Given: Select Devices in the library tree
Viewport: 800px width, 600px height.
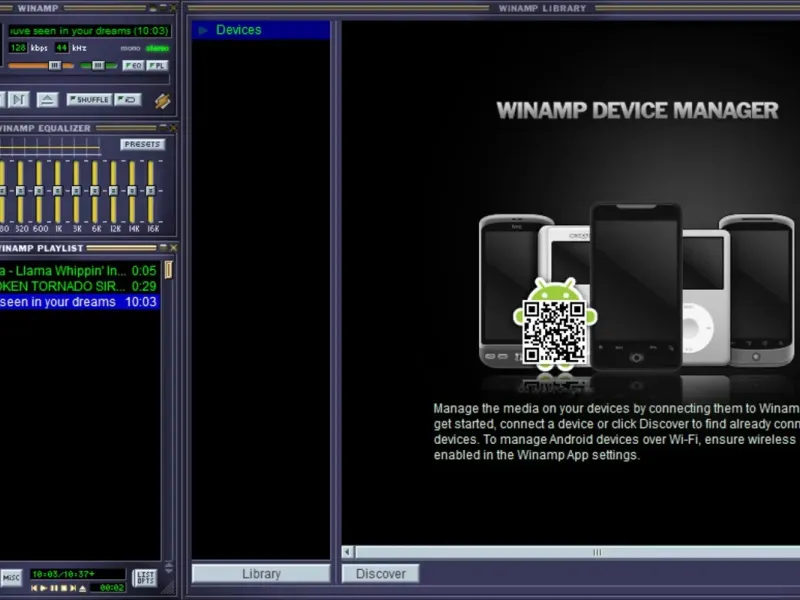Looking at the screenshot, I should [x=261, y=30].
